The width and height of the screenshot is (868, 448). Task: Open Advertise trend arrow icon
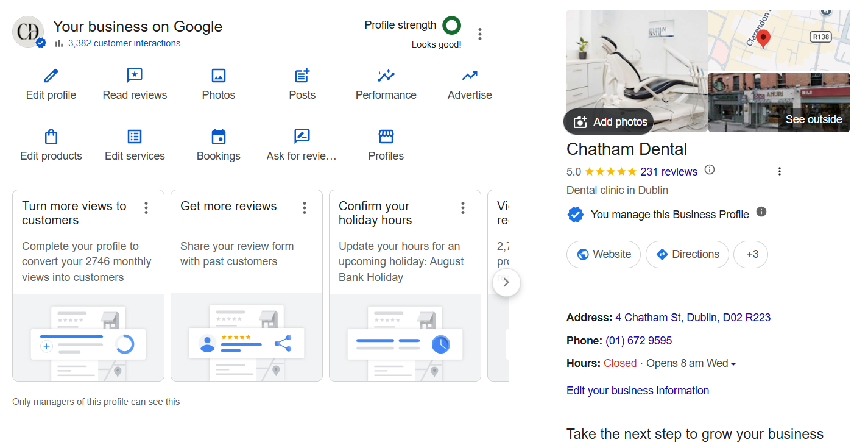[470, 76]
